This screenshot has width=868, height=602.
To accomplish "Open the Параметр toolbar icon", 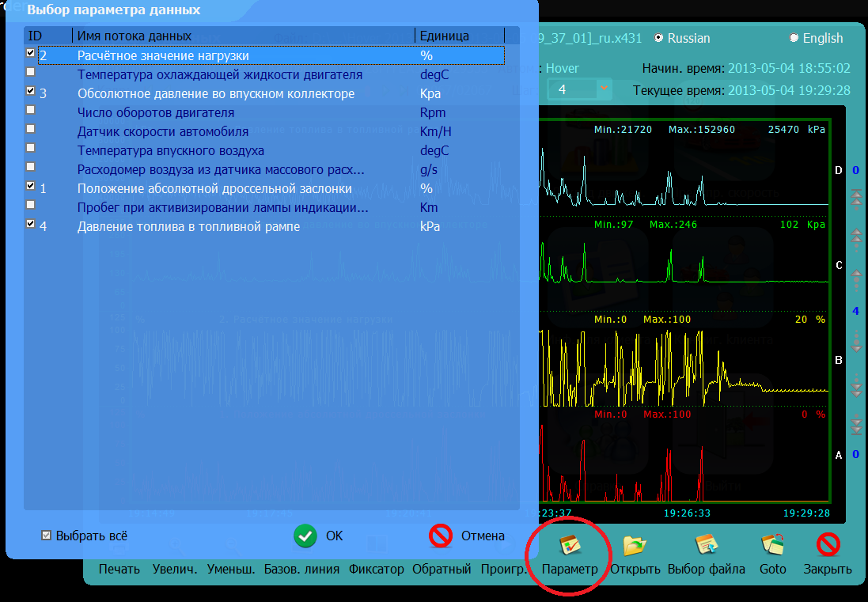I will (x=570, y=546).
